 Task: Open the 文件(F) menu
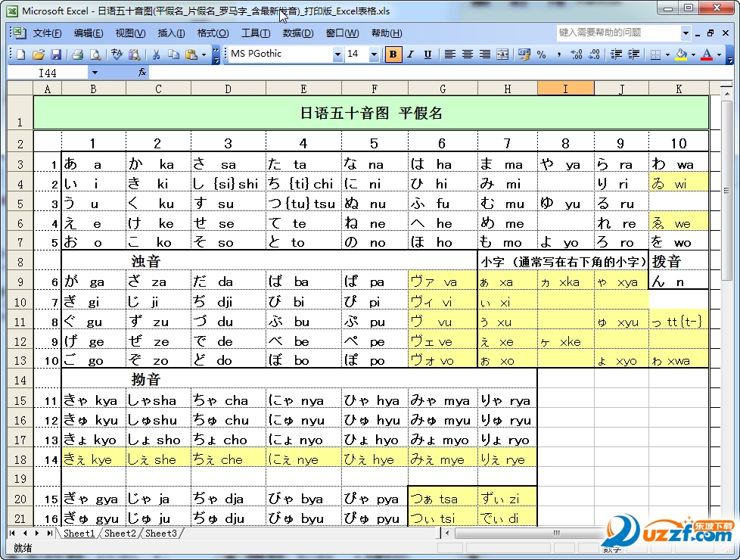(47, 33)
